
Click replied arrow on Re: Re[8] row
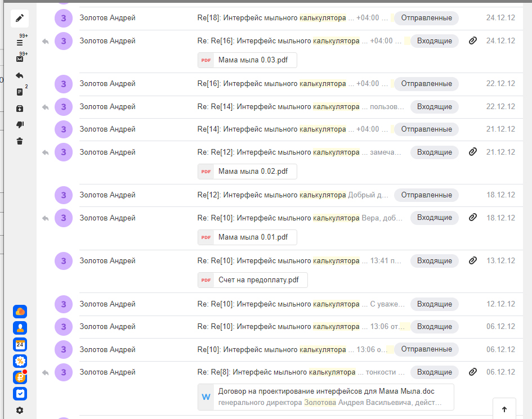coord(45,372)
